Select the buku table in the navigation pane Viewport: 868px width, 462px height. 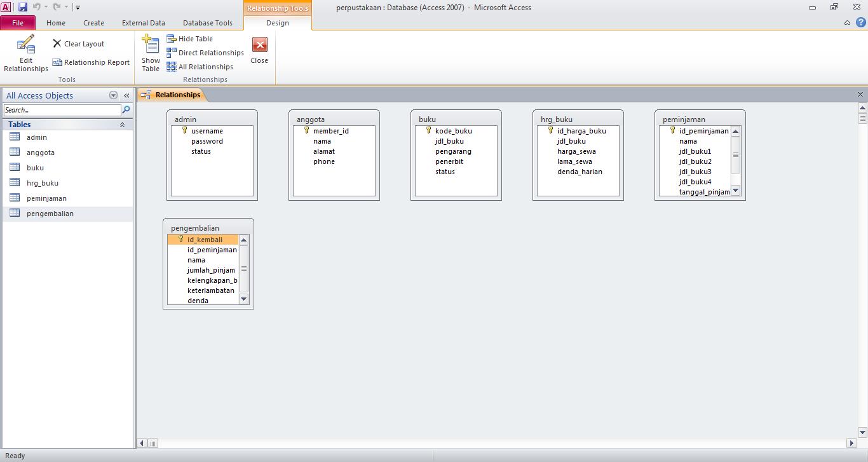(67, 168)
